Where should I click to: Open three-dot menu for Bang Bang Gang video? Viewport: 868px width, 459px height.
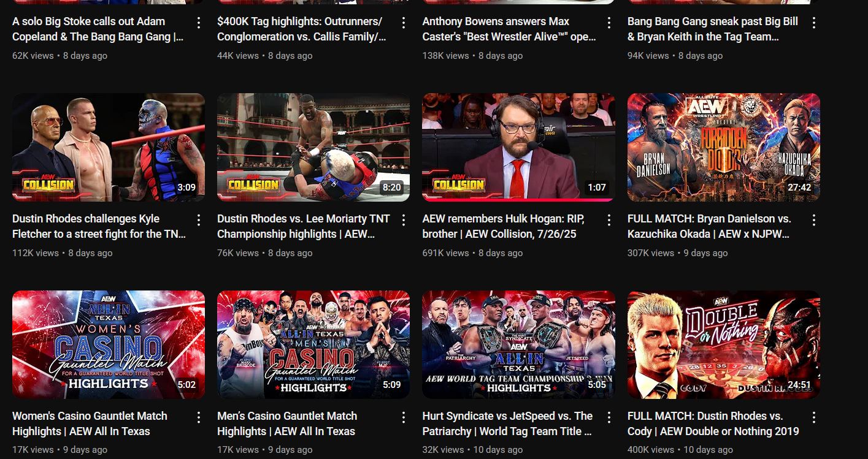tap(813, 23)
